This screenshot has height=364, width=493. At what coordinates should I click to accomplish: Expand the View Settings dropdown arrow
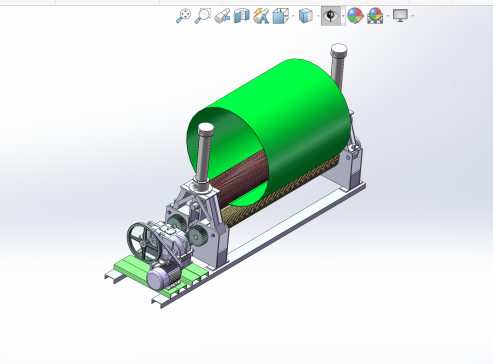click(413, 16)
